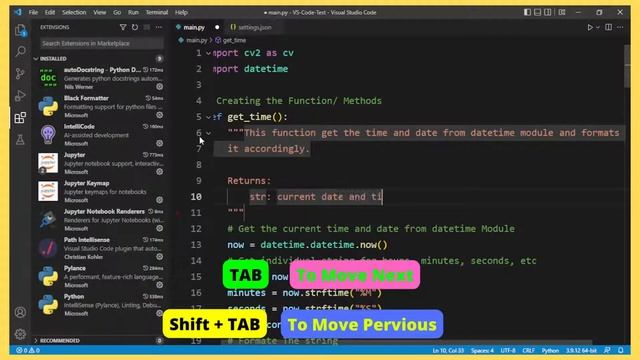
Task: Fold the docstring at line 6
Action: click(209, 133)
